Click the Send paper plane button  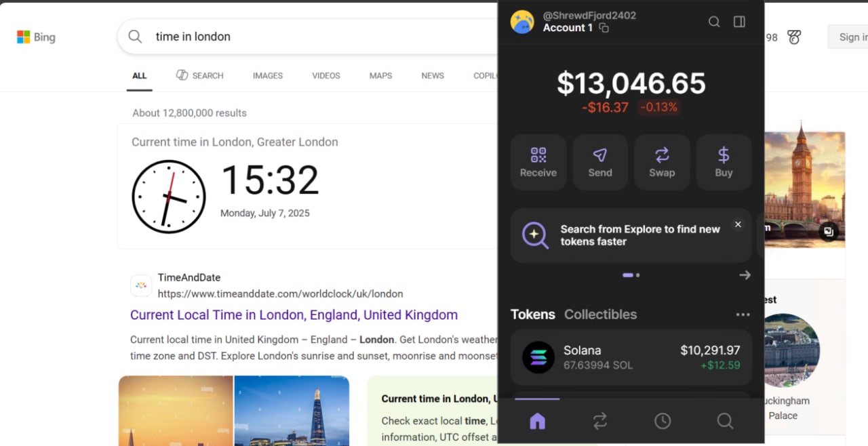point(600,162)
